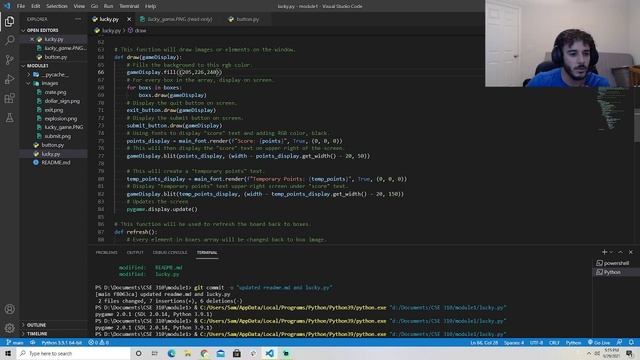Open the Help menu
Image resolution: width=640 pixels, height=360 pixels.
click(151, 6)
